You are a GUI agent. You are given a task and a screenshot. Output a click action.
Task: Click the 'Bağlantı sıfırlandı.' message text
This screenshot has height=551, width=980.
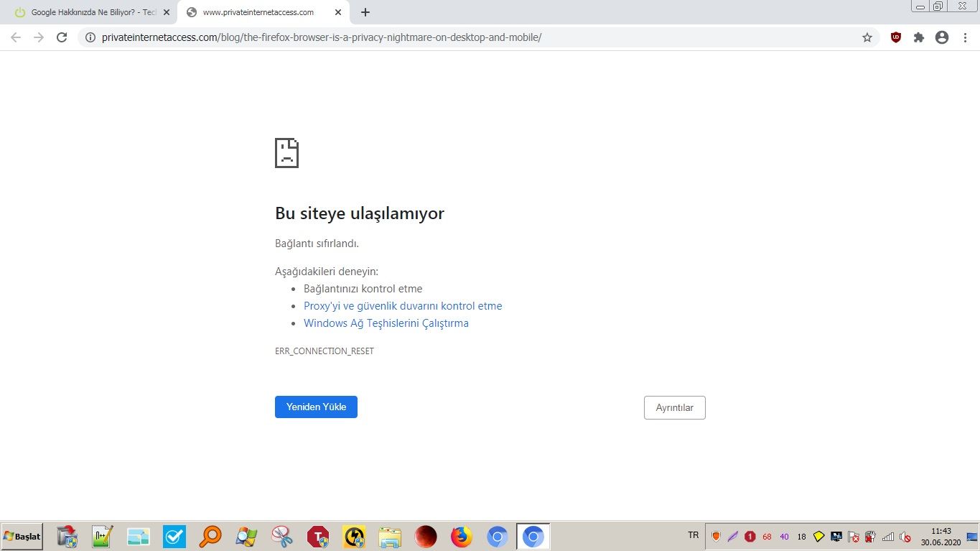[x=317, y=244]
